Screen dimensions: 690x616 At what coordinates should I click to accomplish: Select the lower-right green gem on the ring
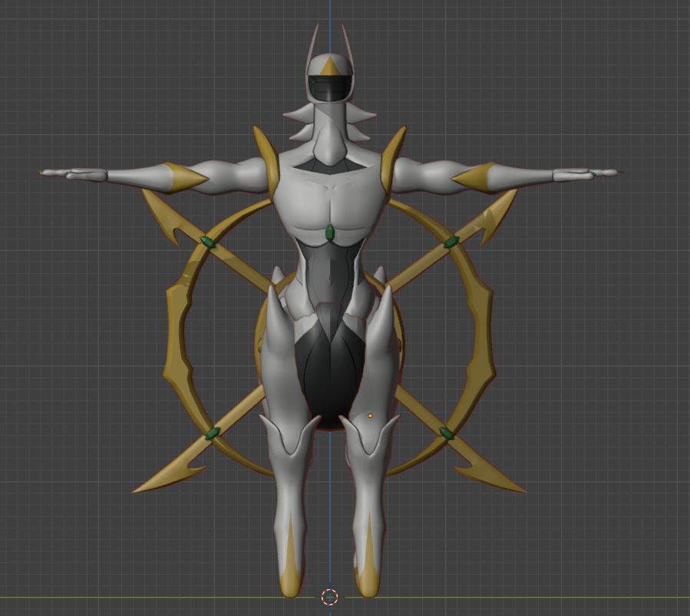point(447,433)
